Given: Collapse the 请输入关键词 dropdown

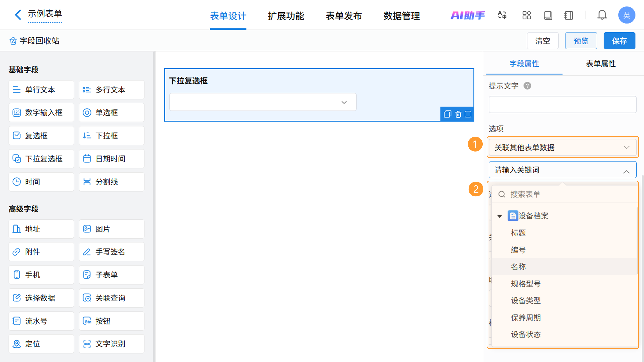Looking at the screenshot, I should (626, 172).
